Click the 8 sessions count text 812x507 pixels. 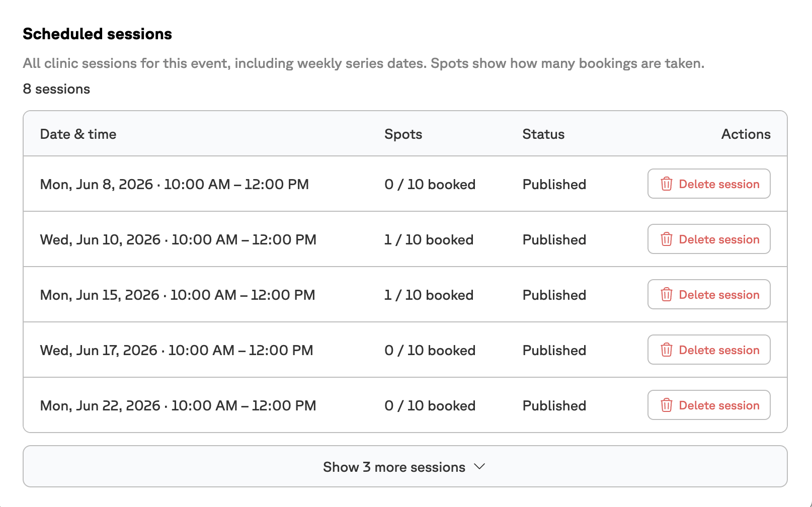coord(56,89)
